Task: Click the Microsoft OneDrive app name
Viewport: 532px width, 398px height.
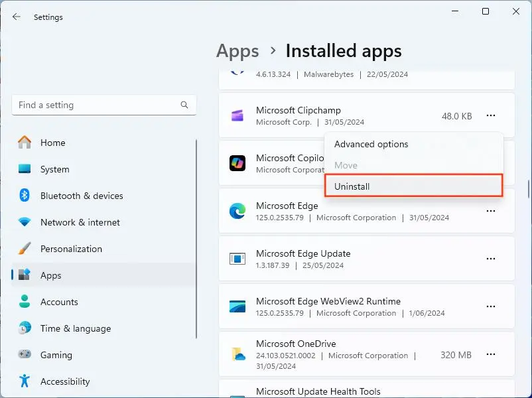Action: coord(296,344)
